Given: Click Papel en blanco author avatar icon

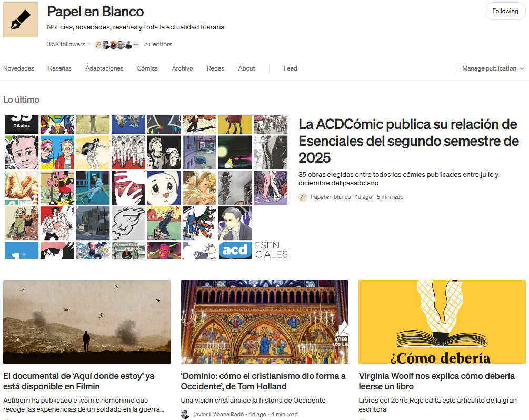Looking at the screenshot, I should point(303,197).
